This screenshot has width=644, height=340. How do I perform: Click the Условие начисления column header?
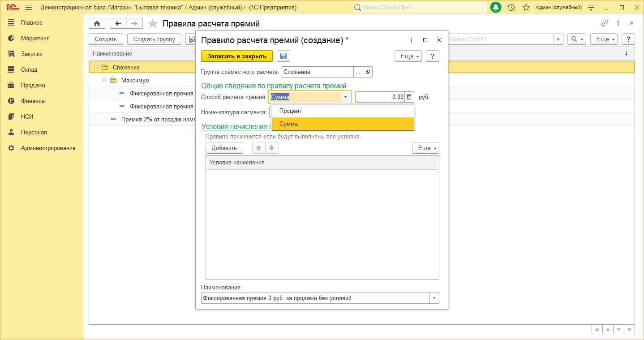tap(322, 163)
